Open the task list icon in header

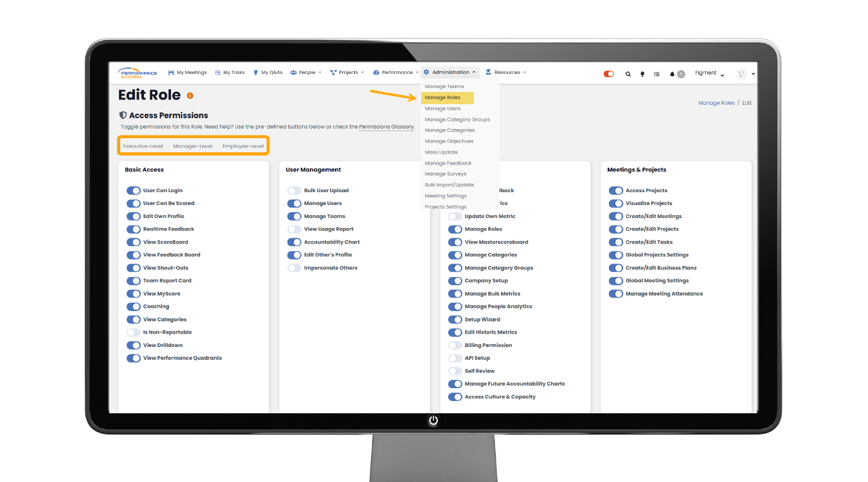[656, 74]
